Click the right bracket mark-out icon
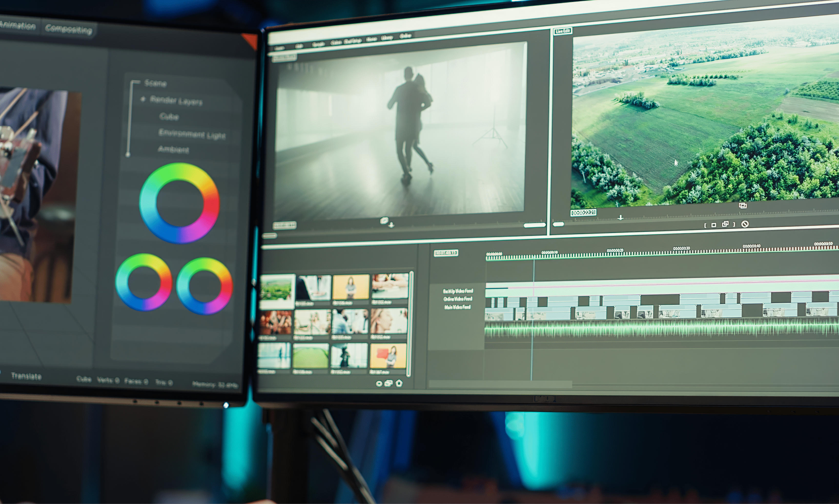The height and width of the screenshot is (504, 839). coord(734,224)
